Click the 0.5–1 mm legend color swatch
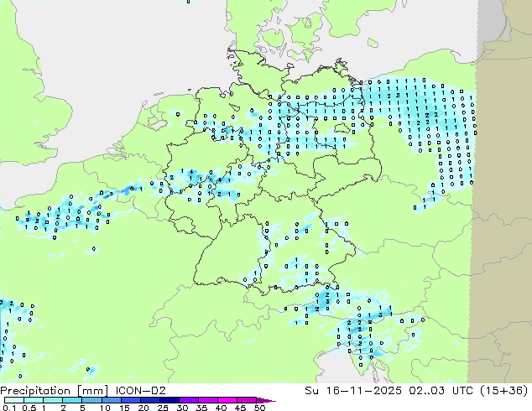The image size is (532, 411). pos(34,400)
